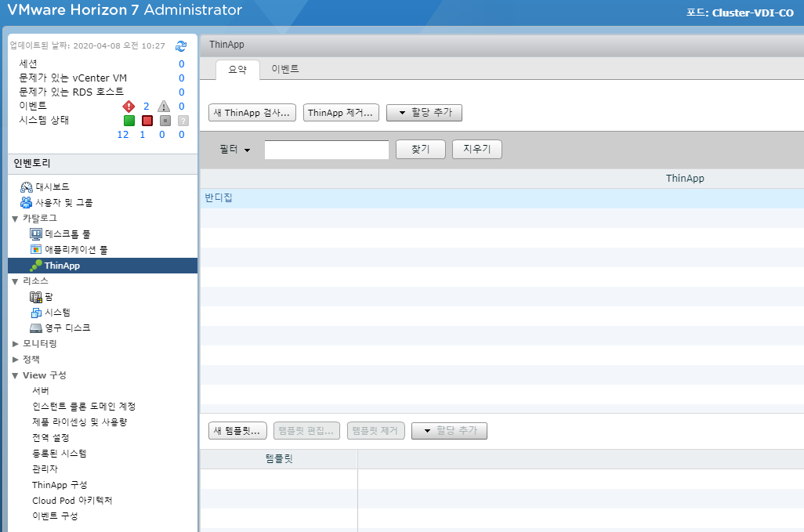Click the 대시보드 dashboard icon

coord(26,186)
